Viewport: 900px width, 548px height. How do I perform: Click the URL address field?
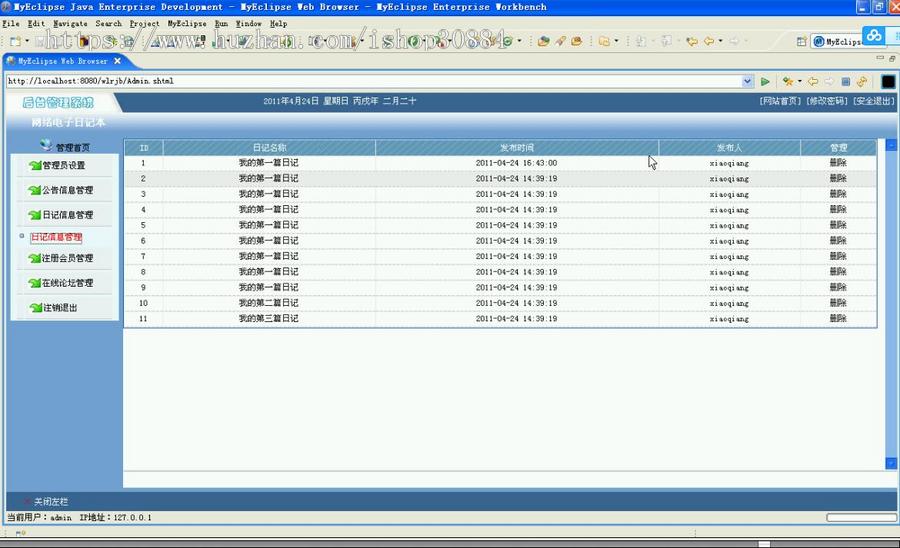coord(374,81)
